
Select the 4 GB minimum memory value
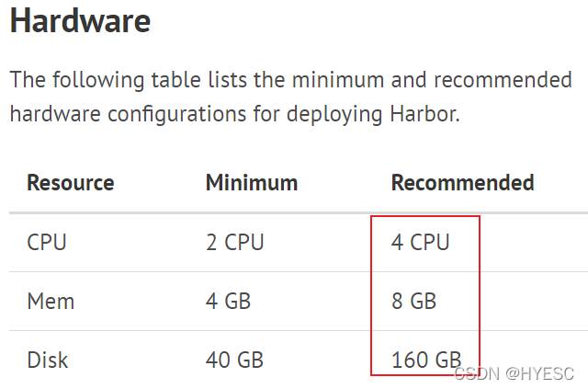[x=228, y=301]
